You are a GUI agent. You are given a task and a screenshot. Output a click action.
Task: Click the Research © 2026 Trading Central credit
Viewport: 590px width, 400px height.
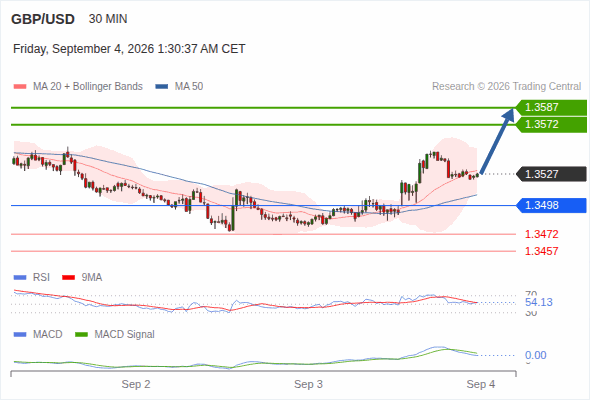coord(506,87)
